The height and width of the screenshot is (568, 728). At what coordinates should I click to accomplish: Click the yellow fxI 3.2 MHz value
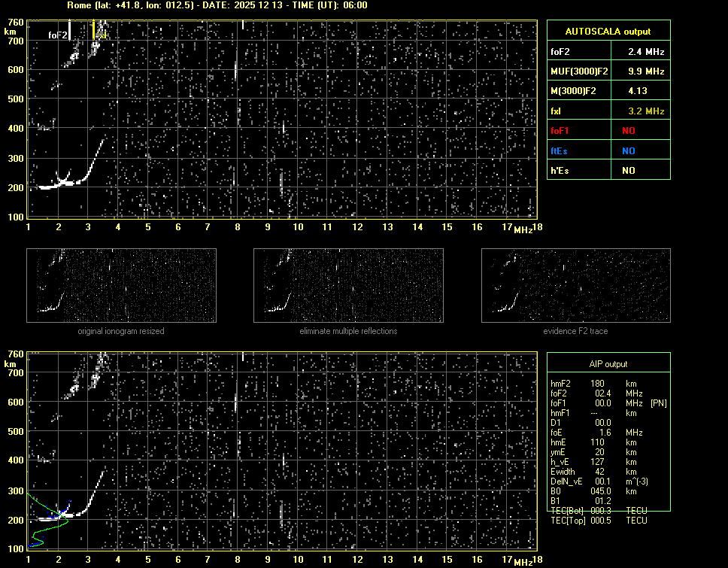coord(646,111)
